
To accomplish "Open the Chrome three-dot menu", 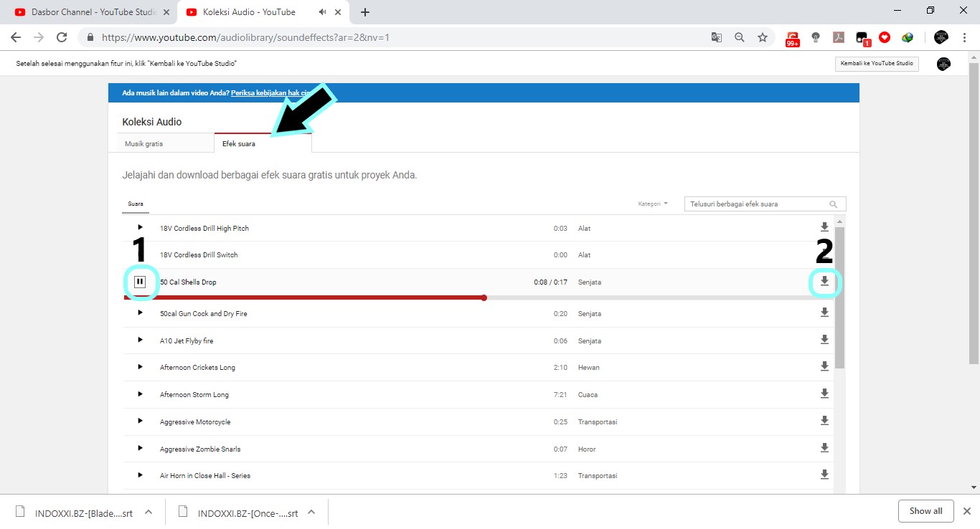I will pyautogui.click(x=965, y=37).
